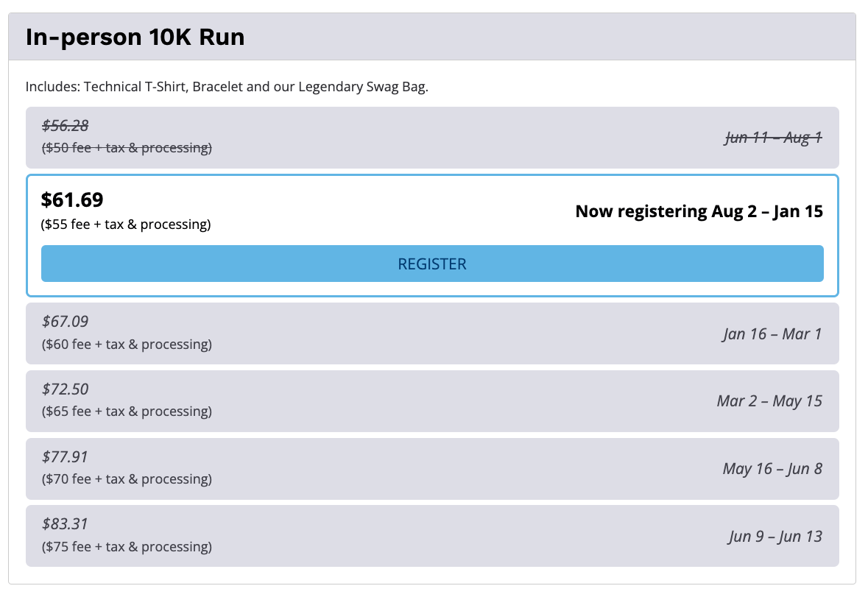Select the $77.91 price tier
Screen dimensions: 868x597
point(66,457)
